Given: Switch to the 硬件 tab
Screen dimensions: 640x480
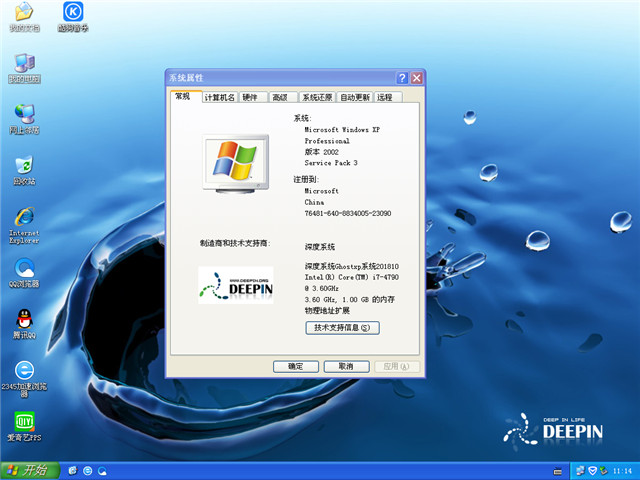Looking at the screenshot, I should coord(253,97).
